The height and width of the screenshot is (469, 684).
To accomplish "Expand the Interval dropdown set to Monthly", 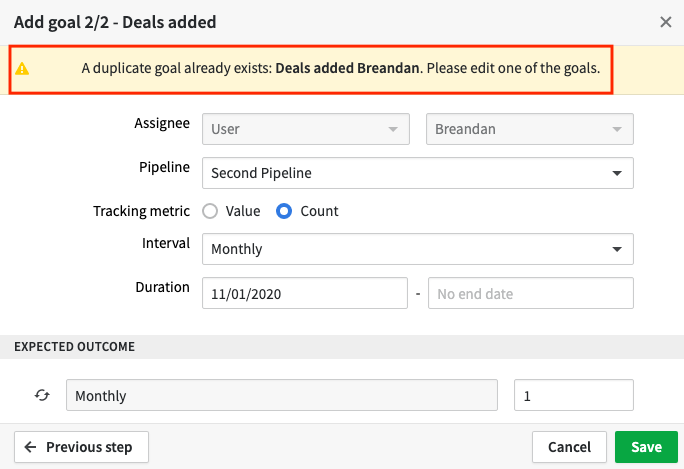I will point(417,249).
